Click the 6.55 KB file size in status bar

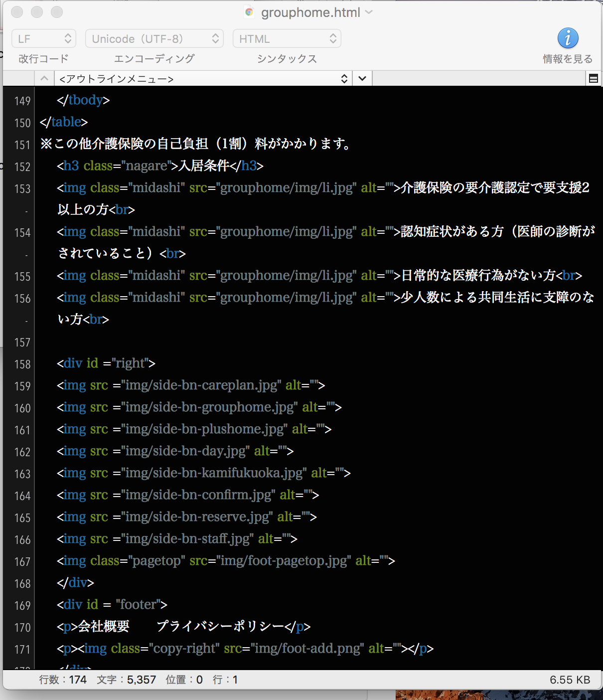tap(570, 680)
